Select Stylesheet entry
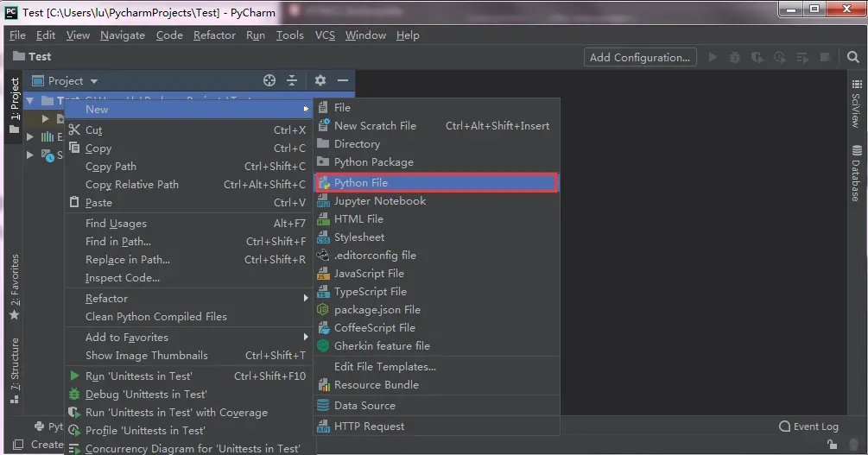The image size is (868, 455). pyautogui.click(x=437, y=237)
